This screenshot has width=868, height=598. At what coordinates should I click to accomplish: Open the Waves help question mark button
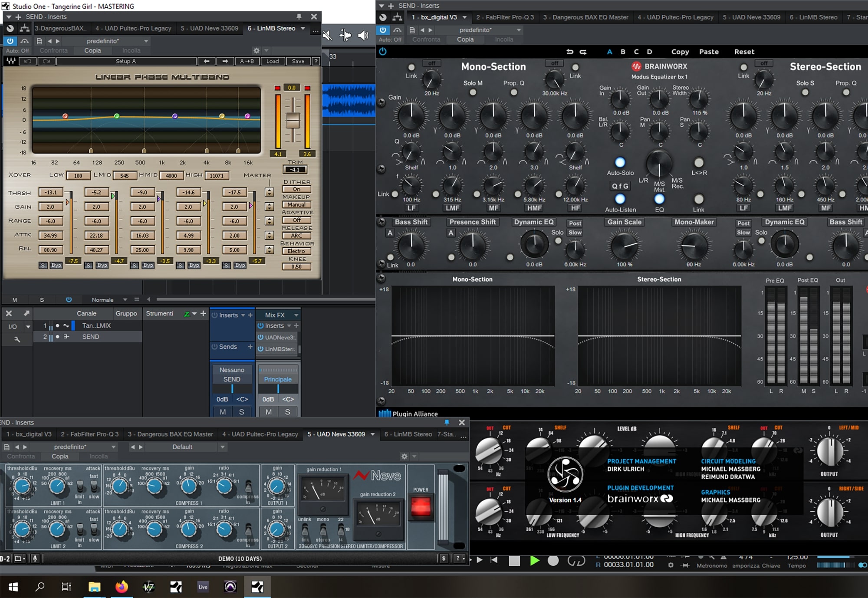316,61
